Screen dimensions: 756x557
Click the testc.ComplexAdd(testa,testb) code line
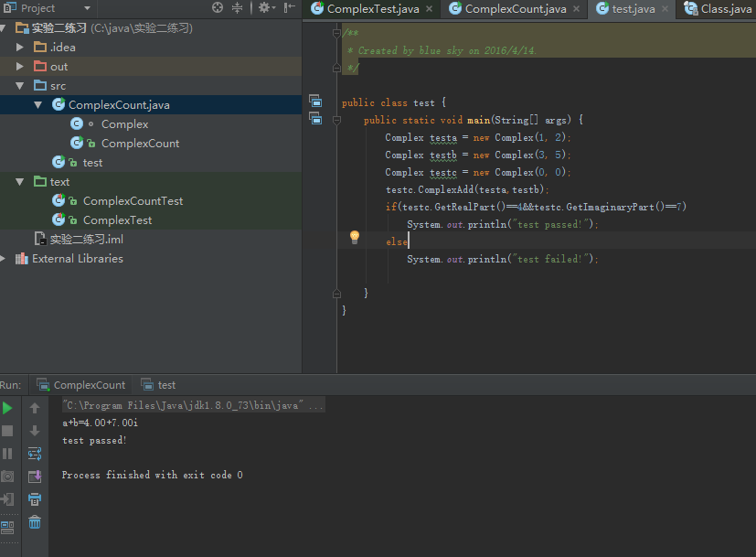point(467,189)
